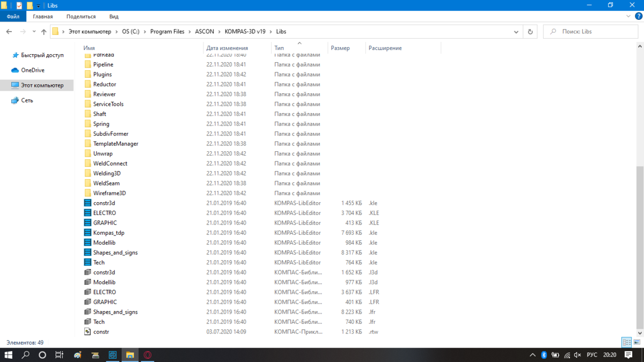Image resolution: width=644 pixels, height=362 pixels.
Task: Go back with the left arrow button
Action: click(9, 32)
